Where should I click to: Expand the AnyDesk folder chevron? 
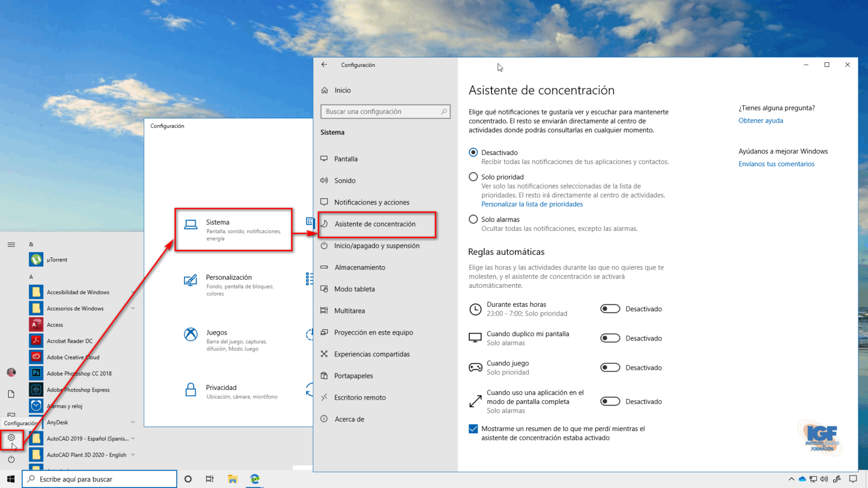[133, 422]
